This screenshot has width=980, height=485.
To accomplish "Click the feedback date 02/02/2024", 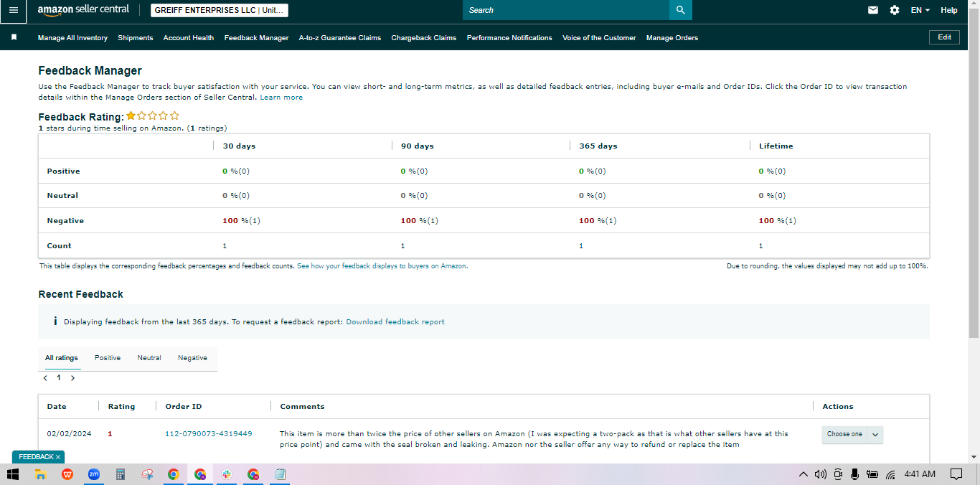I will tap(69, 433).
